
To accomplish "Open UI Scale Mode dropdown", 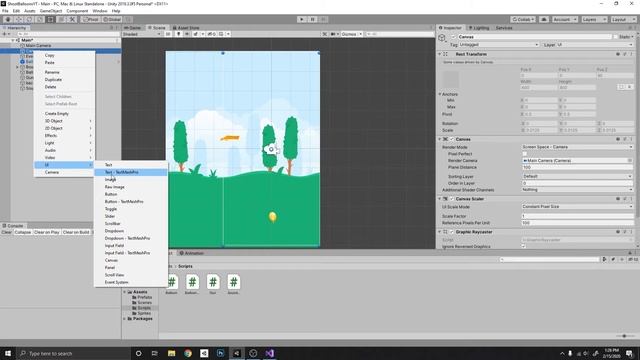I will [x=578, y=207].
